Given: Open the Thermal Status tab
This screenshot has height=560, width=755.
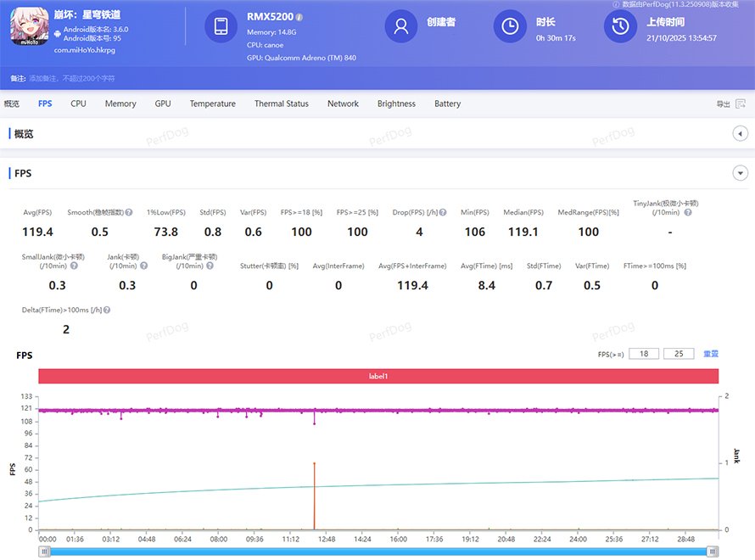Looking at the screenshot, I should coord(281,104).
